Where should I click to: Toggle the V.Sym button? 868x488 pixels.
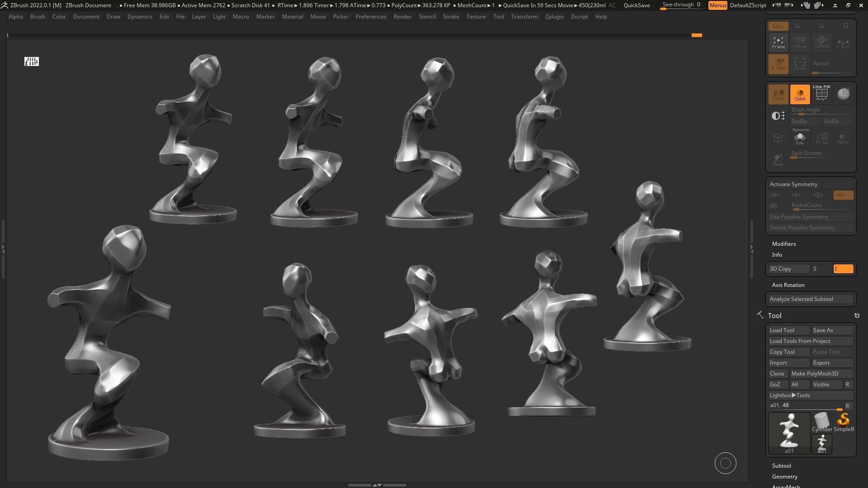[x=778, y=64]
